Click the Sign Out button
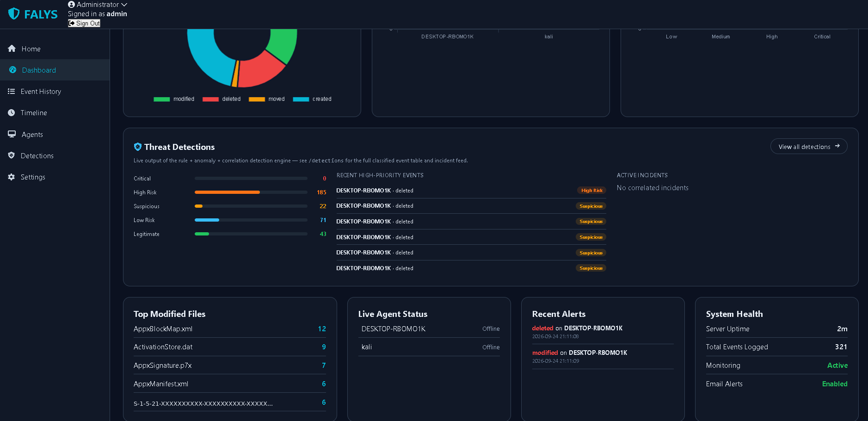Viewport: 868px width, 421px height. 84,23
